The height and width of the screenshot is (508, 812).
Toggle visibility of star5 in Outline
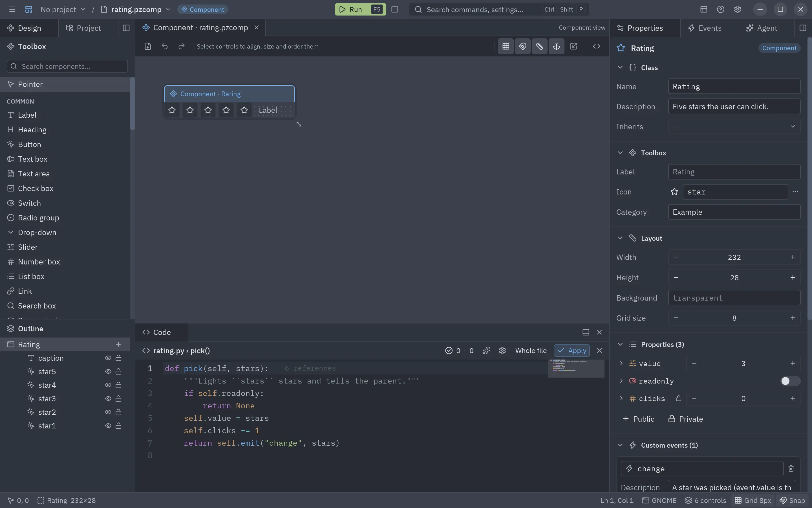point(108,371)
